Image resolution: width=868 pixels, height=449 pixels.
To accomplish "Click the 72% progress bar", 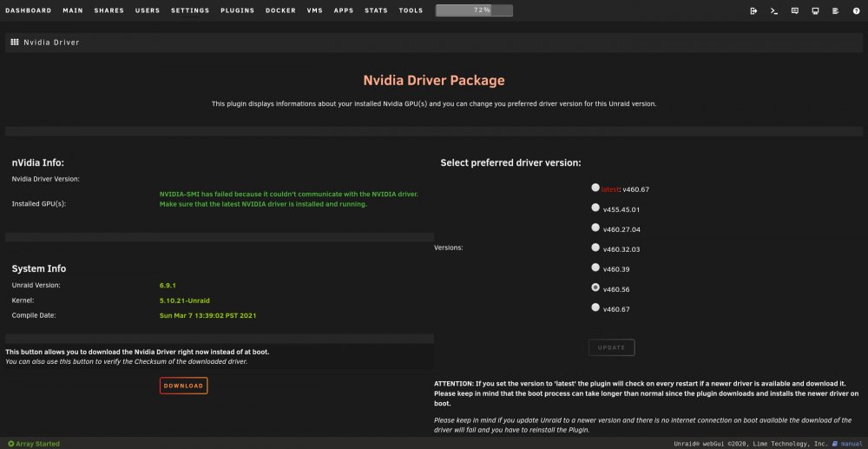I will pyautogui.click(x=474, y=10).
